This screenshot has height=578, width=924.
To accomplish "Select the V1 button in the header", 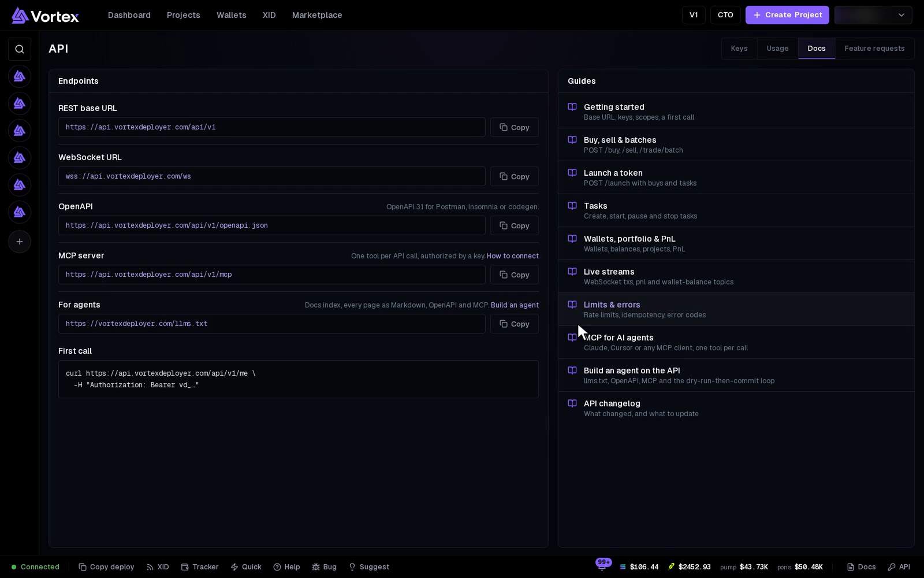I will click(694, 15).
